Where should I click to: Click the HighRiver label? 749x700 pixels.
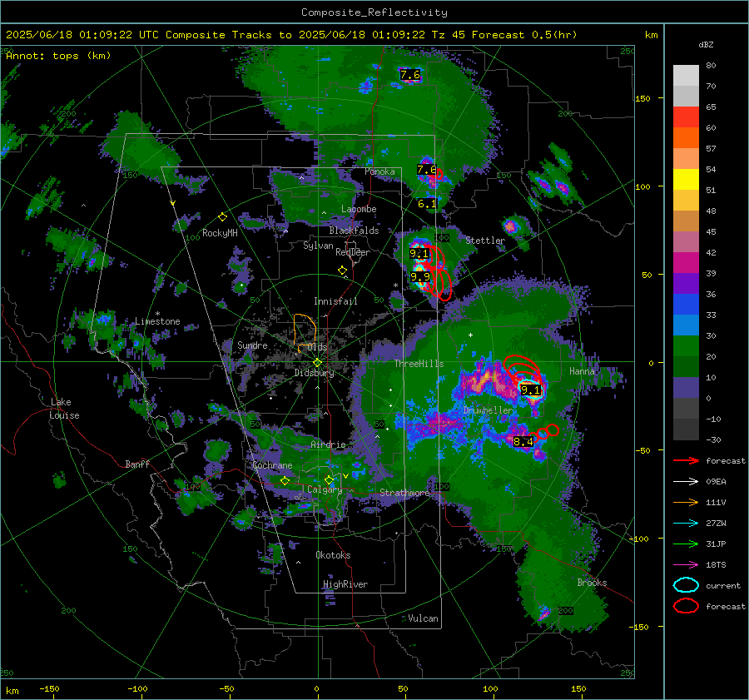click(x=345, y=584)
